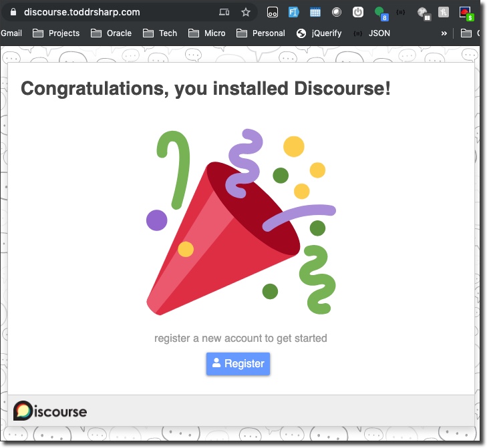The height and width of the screenshot is (448, 487).
Task: Click the Congratulations, you installed Discourse! heading
Action: click(x=205, y=89)
